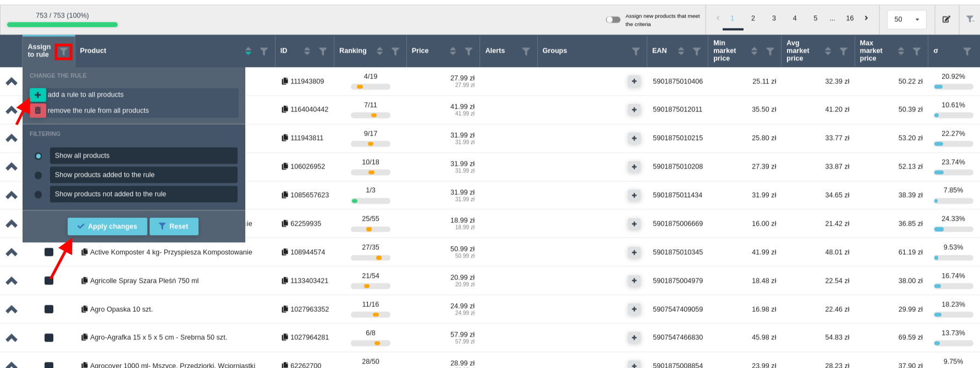980x368 pixels.
Task: Click red trash to remove rule from all
Action: pyautogui.click(x=37, y=110)
